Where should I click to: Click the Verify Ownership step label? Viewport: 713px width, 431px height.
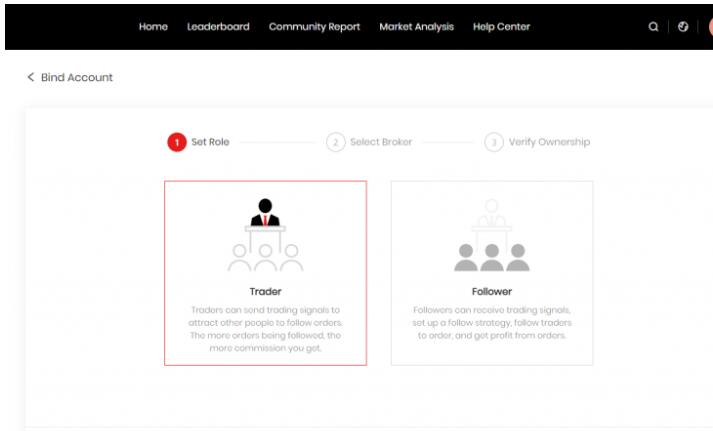click(549, 142)
